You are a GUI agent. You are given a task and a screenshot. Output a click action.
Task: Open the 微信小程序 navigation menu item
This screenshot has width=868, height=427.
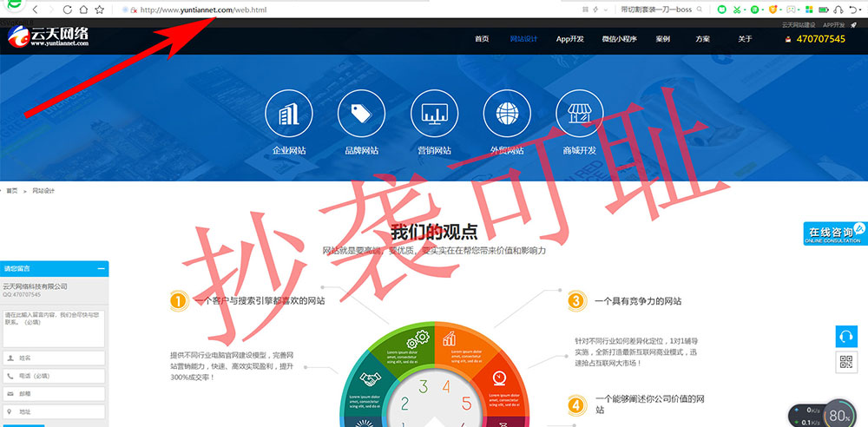tap(620, 39)
